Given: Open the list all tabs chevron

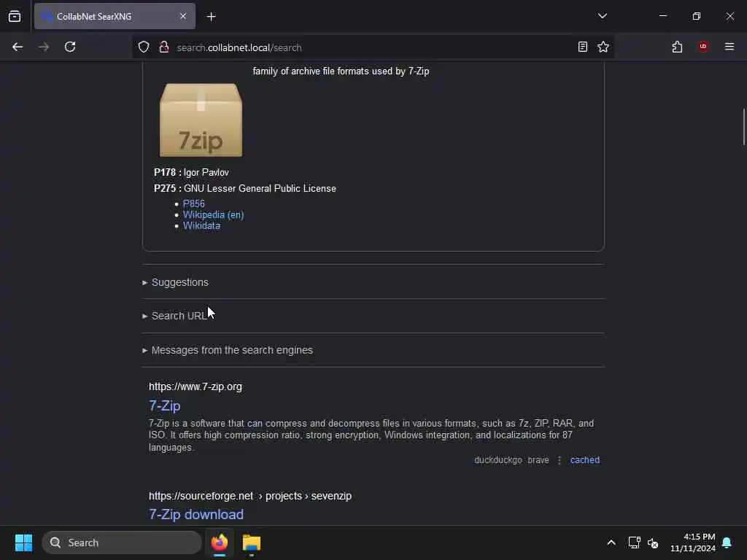Looking at the screenshot, I should pos(602,16).
